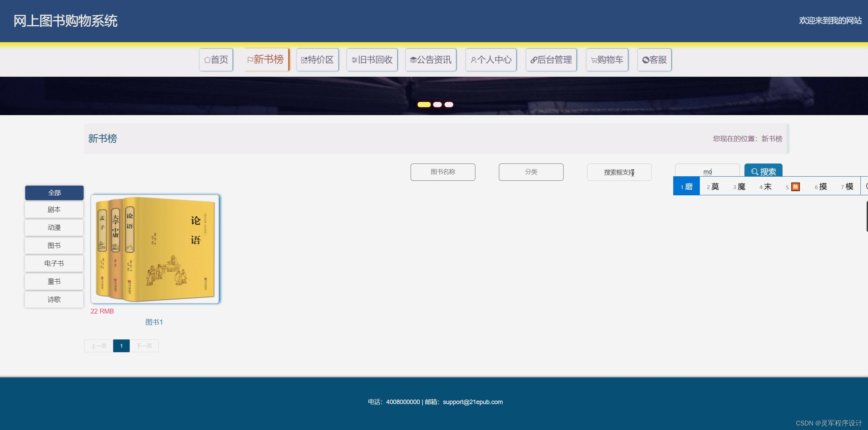
Task: Click the cart icon beside 购物车
Action: coord(594,60)
